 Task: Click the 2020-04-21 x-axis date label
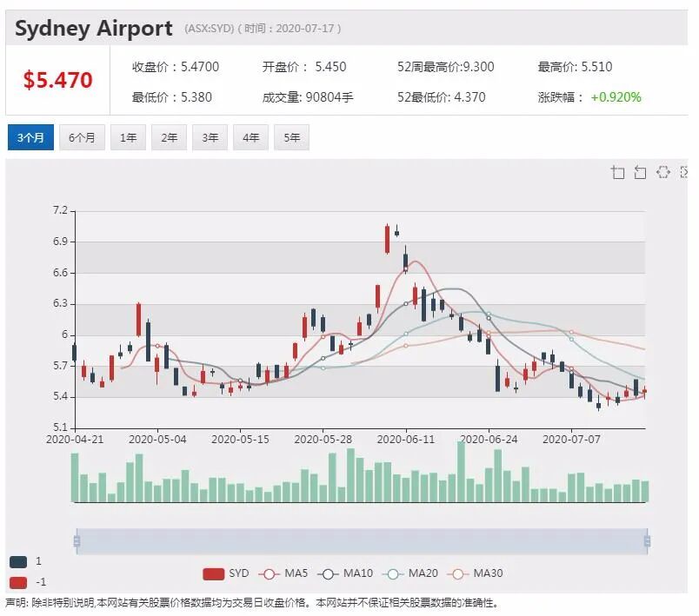point(75,440)
